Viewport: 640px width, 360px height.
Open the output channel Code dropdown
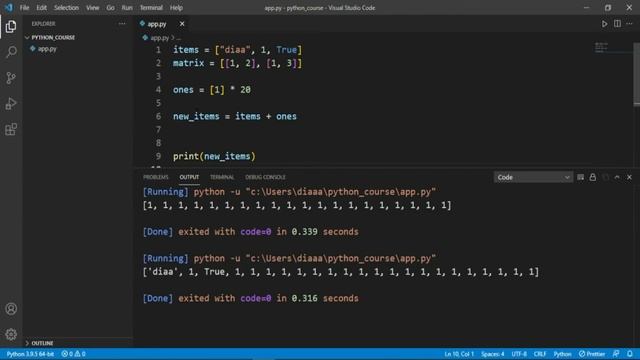tap(533, 177)
